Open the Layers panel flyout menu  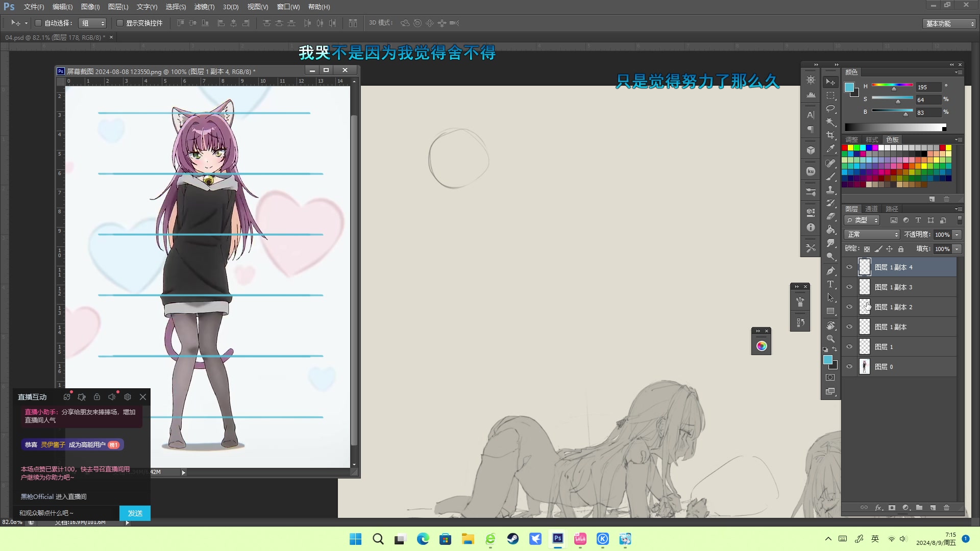959,209
